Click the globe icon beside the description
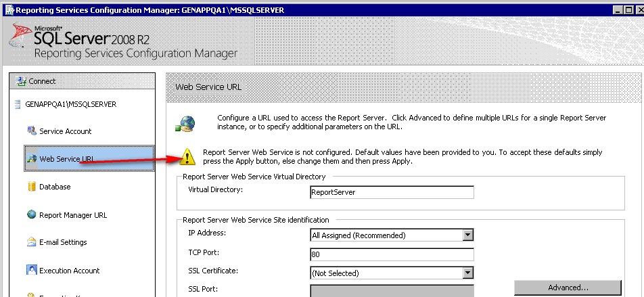 coord(185,124)
